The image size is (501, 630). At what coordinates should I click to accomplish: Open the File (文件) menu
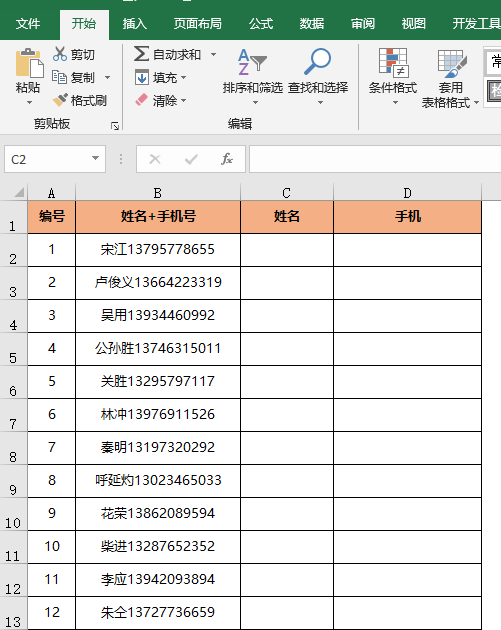28,24
